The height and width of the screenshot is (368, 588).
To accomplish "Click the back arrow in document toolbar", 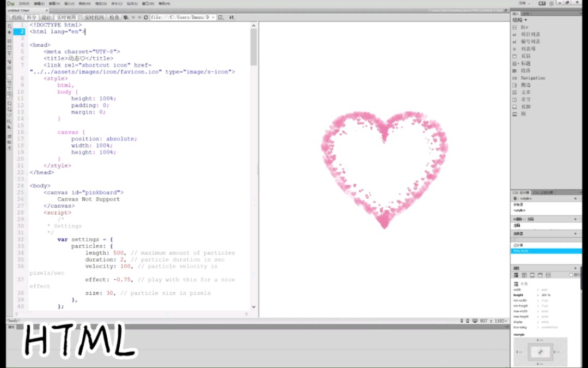I will point(133,17).
